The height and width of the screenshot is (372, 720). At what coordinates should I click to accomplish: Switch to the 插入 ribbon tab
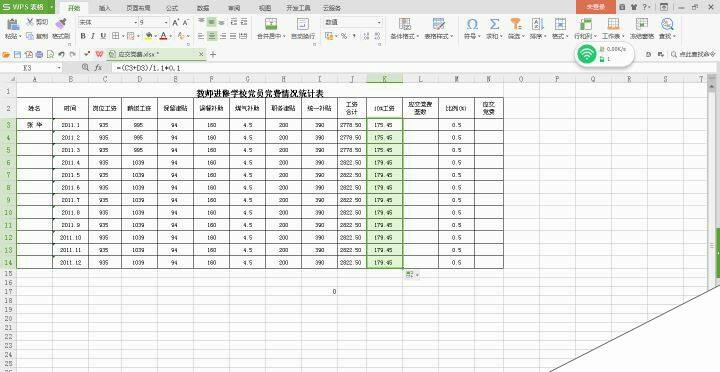coord(105,8)
